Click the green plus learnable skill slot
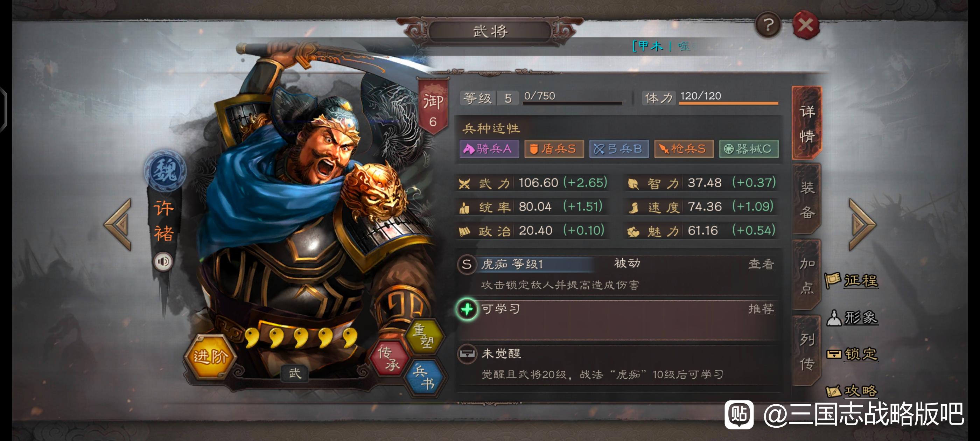 tap(467, 309)
